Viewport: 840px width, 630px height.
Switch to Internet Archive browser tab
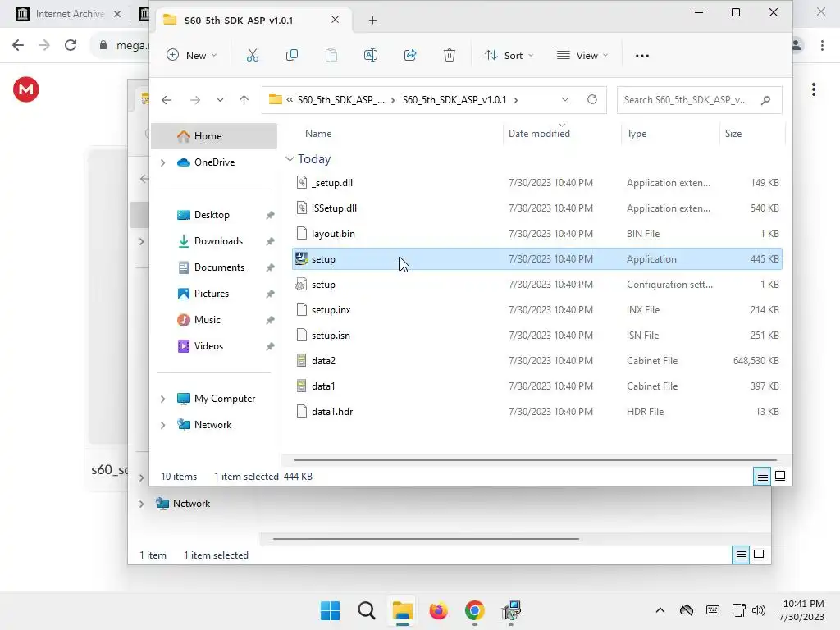[70, 14]
